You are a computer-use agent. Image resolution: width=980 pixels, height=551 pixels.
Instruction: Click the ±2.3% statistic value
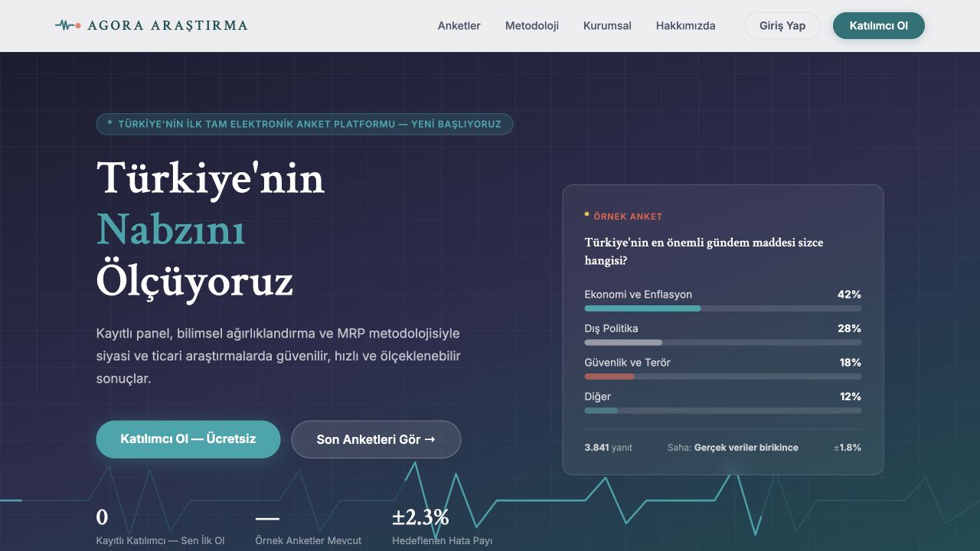point(420,517)
